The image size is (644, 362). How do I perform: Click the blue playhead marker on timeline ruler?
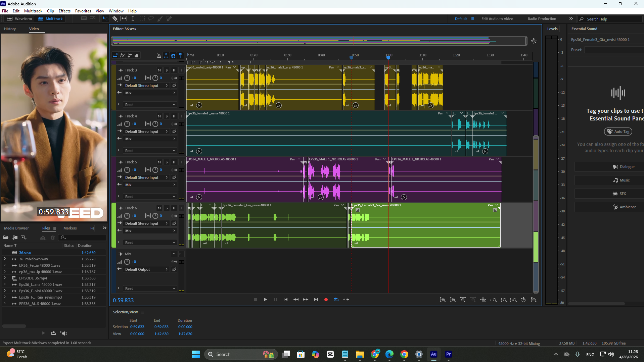388,58
